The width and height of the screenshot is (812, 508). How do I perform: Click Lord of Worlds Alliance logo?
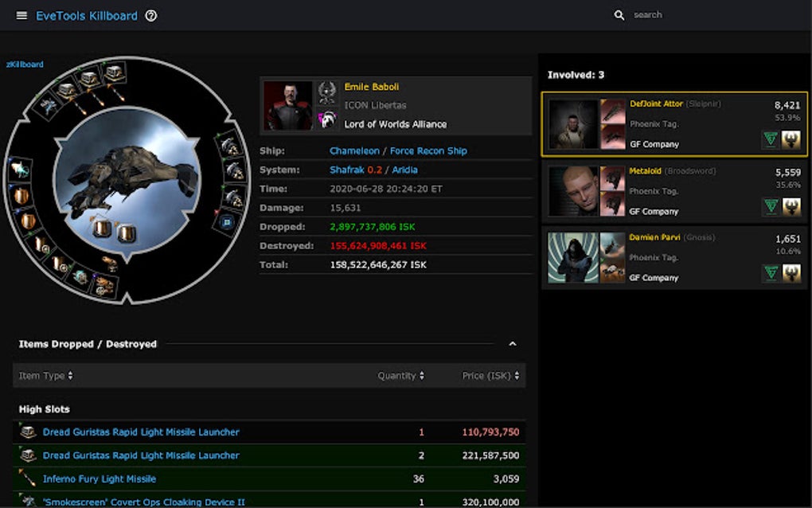pyautogui.click(x=326, y=120)
